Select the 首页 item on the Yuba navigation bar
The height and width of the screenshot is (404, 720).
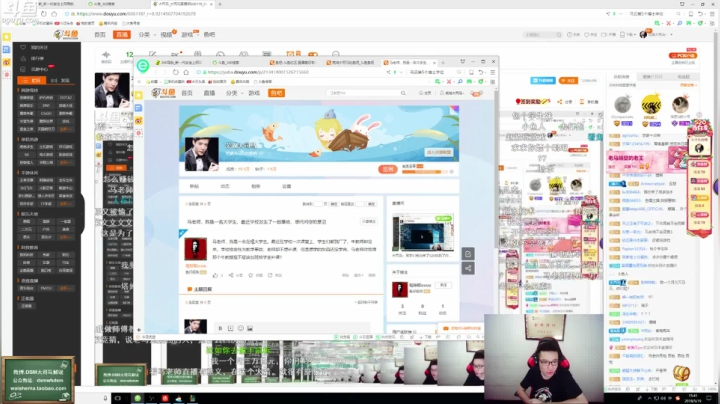point(187,93)
